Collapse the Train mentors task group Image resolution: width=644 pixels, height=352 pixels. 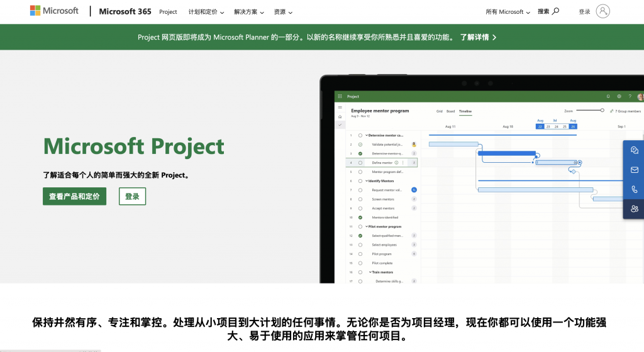tap(370, 272)
